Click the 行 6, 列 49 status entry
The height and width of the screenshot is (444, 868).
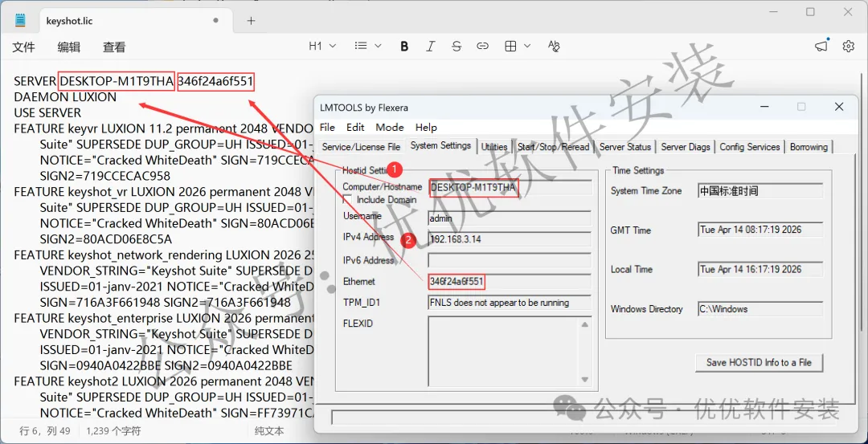coord(45,430)
